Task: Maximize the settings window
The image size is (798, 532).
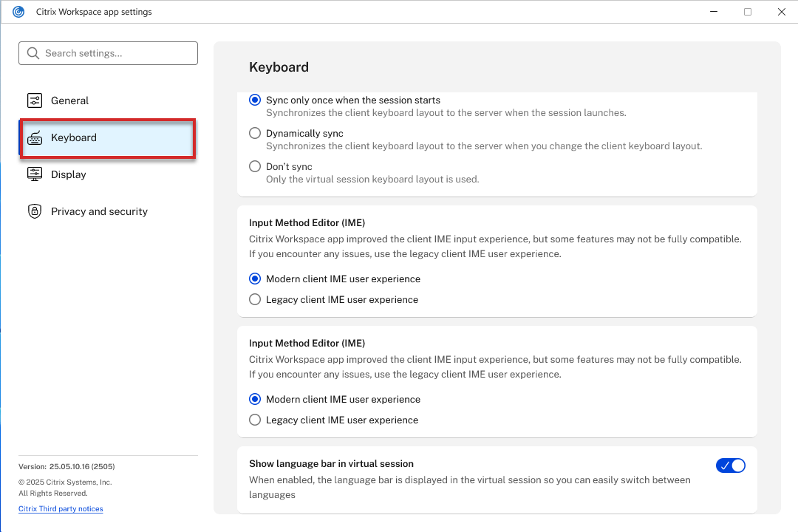Action: [748, 12]
